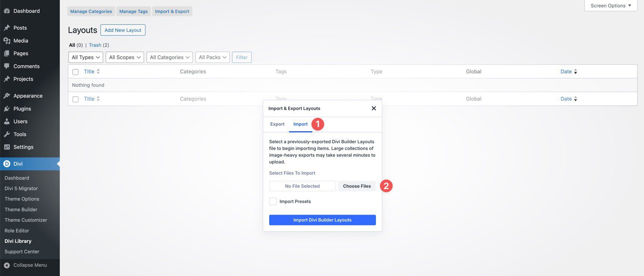This screenshot has width=644, height=276.
Task: Click the Dashboard gauge icon in sidebar
Action: tap(7, 11)
